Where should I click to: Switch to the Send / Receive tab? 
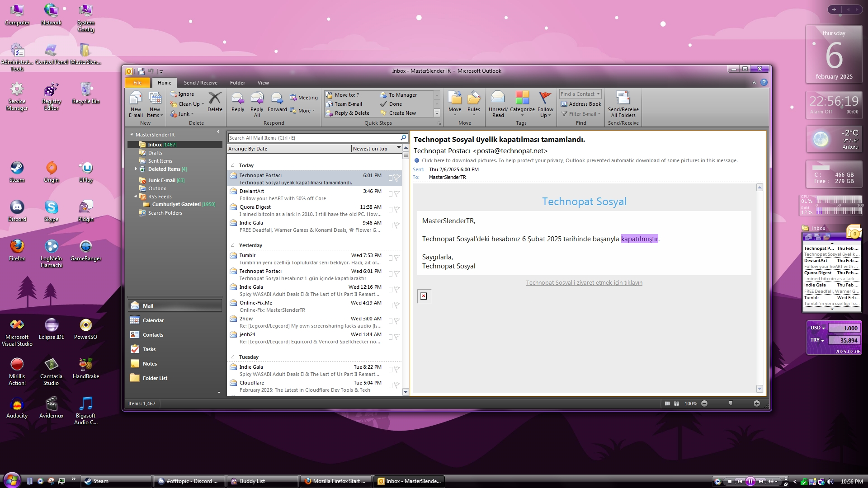200,83
